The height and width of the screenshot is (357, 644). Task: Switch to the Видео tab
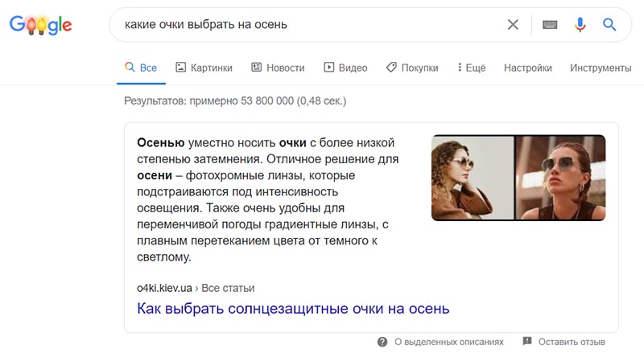tap(345, 68)
